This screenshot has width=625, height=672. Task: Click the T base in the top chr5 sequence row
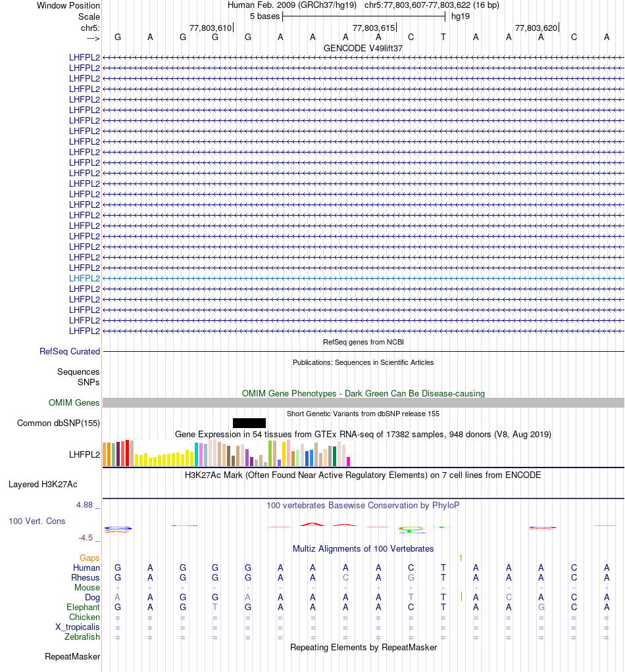point(443,37)
